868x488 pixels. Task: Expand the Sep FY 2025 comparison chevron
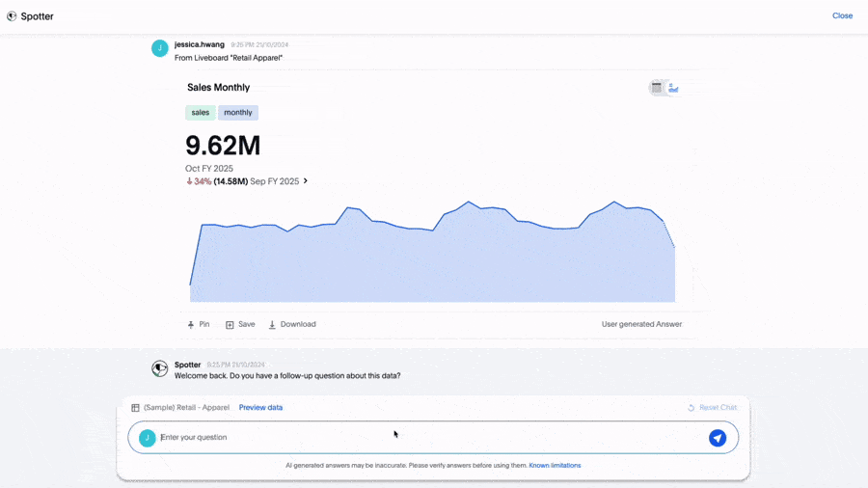tap(306, 181)
